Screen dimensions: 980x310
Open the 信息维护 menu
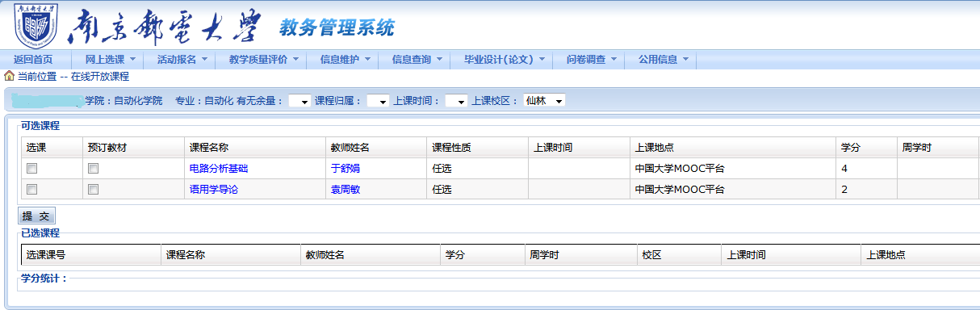coord(340,59)
